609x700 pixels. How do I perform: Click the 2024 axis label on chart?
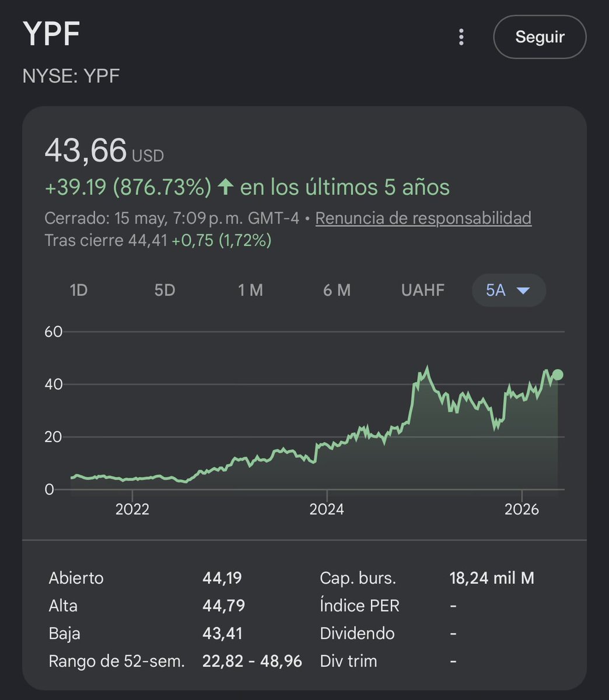coord(327,509)
